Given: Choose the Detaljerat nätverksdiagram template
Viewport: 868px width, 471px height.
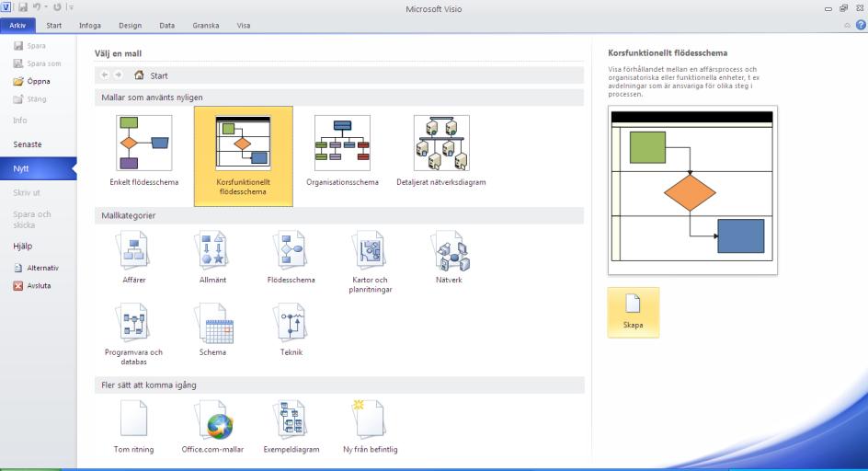Looking at the screenshot, I should (441, 151).
